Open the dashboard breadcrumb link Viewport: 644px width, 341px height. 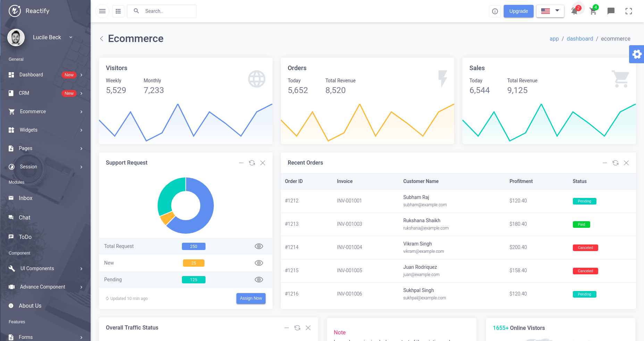click(580, 39)
